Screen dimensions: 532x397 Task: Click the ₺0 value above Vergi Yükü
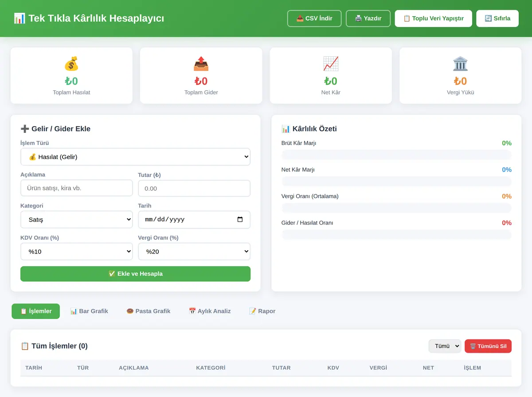pos(460,81)
